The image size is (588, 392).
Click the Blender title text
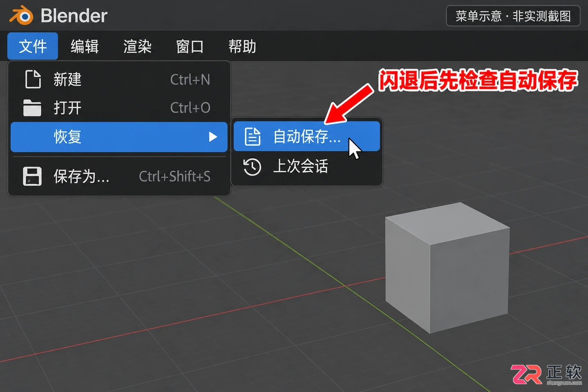pos(74,16)
